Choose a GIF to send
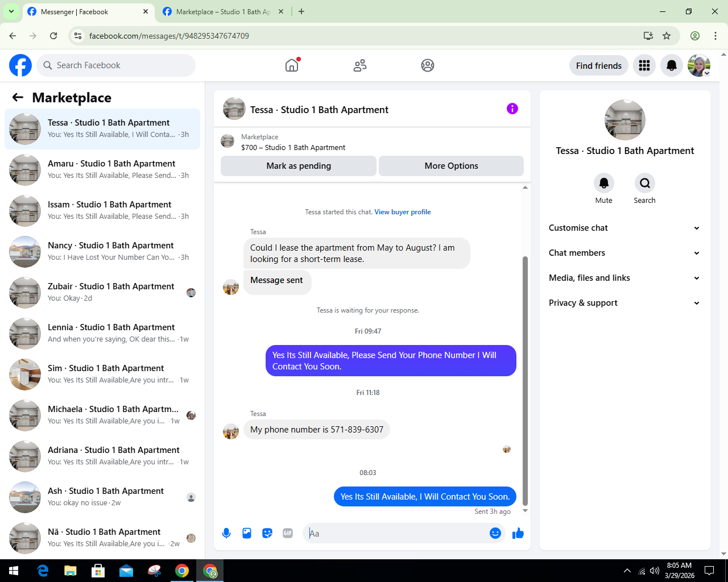The width and height of the screenshot is (728, 582). [x=288, y=533]
